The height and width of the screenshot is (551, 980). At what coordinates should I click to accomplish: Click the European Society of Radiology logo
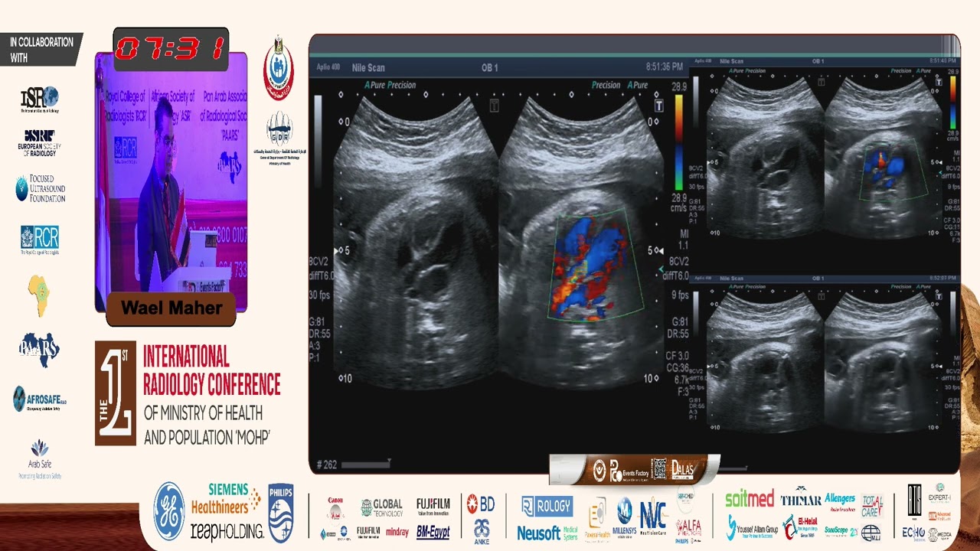(x=39, y=143)
